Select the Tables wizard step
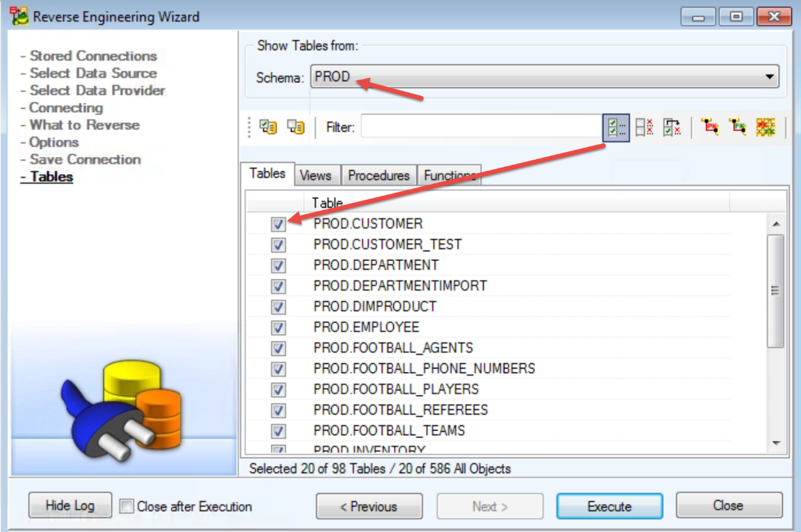Viewport: 801px width, 532px height. (x=46, y=177)
